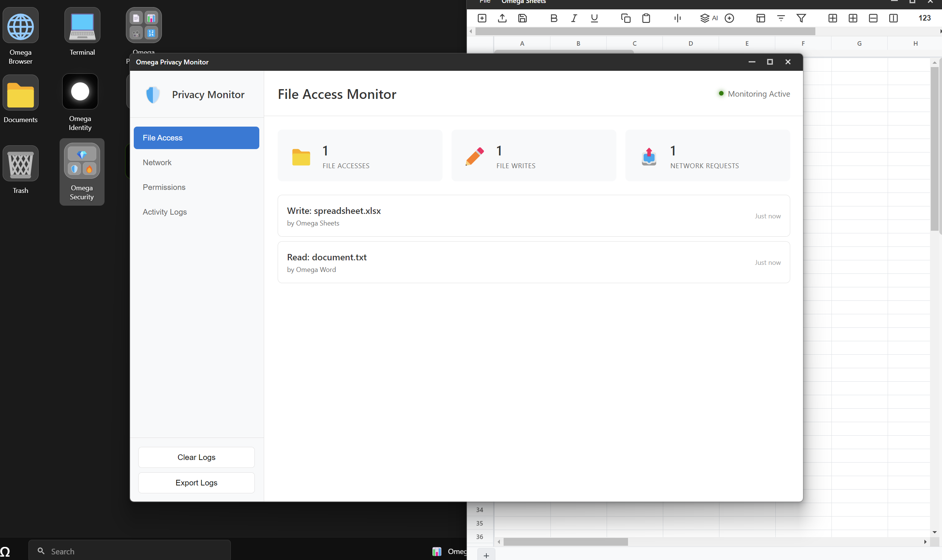Clear all privacy monitor logs
Image resolution: width=942 pixels, height=560 pixels.
(196, 457)
